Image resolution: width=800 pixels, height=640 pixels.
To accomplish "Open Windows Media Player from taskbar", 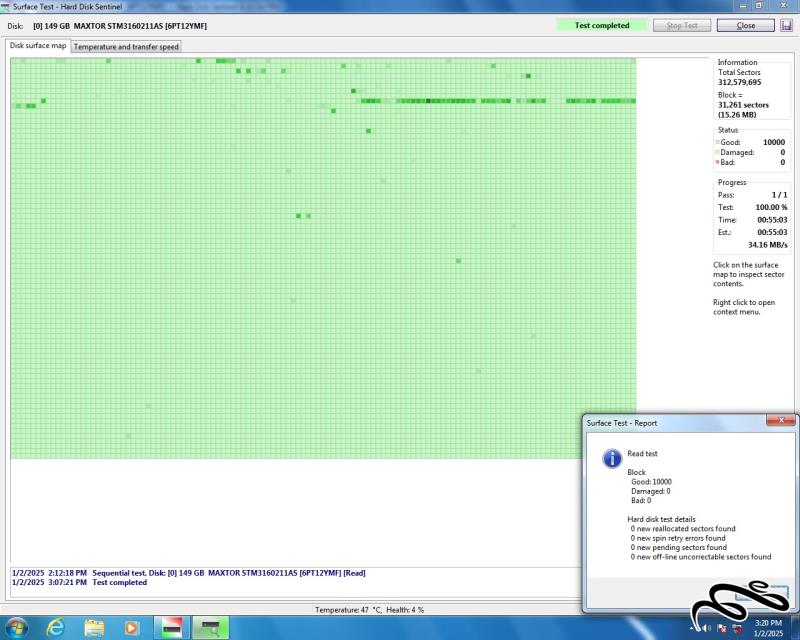I will [131, 628].
